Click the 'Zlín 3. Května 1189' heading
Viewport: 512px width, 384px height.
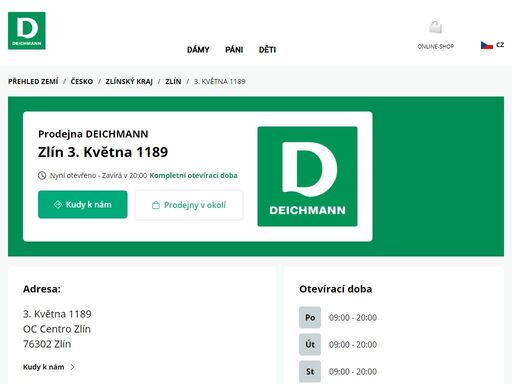(103, 152)
